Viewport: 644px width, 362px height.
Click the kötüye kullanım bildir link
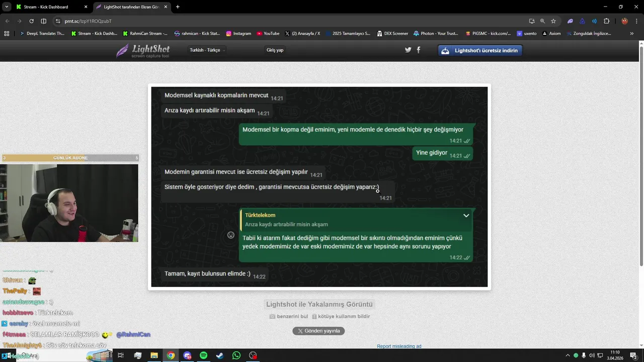341,316
